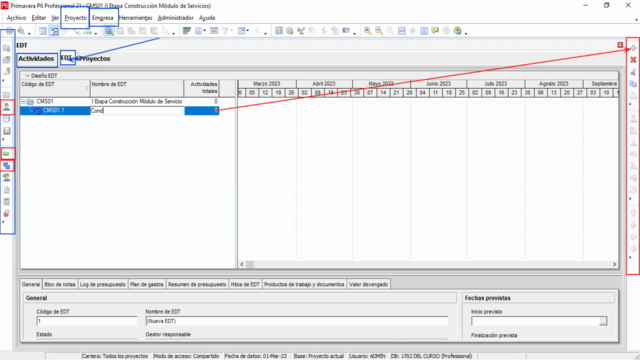The width and height of the screenshot is (640, 360).
Task: Open the Administrador menu
Action: click(176, 18)
